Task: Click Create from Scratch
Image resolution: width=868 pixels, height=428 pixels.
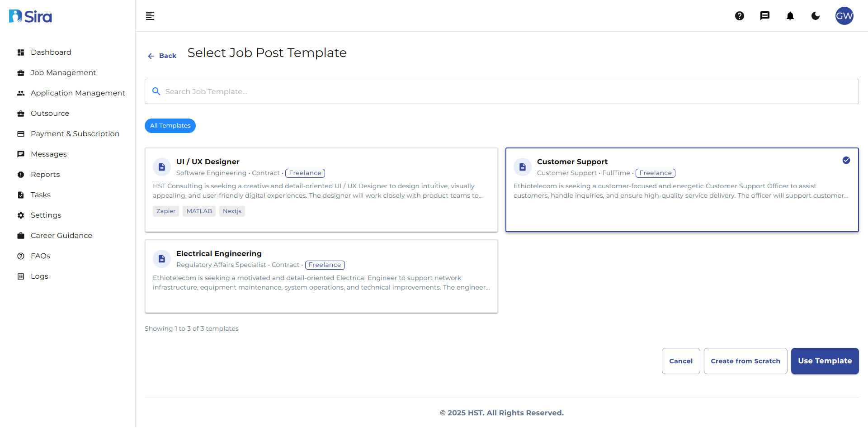Action: click(x=745, y=361)
